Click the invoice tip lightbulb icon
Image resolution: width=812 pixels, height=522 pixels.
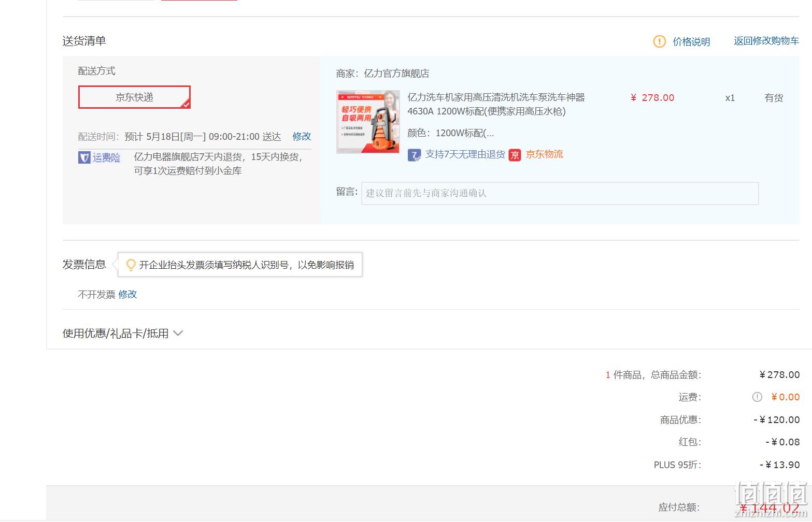click(131, 265)
